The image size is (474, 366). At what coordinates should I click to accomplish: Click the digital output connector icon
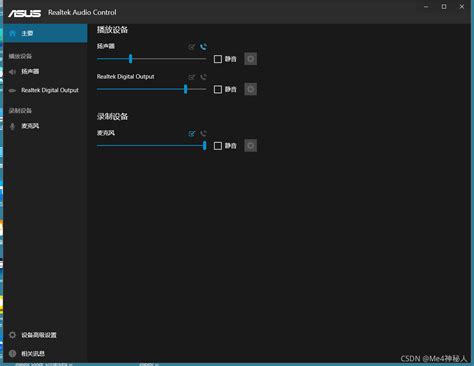pyautogui.click(x=12, y=91)
